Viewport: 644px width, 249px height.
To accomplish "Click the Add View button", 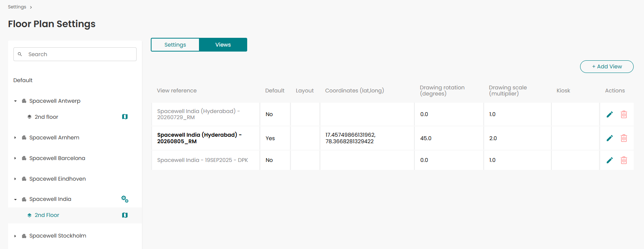I will click(607, 66).
